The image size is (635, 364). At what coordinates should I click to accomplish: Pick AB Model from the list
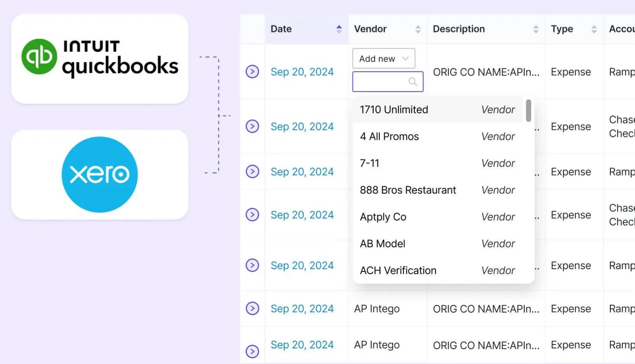(438, 243)
